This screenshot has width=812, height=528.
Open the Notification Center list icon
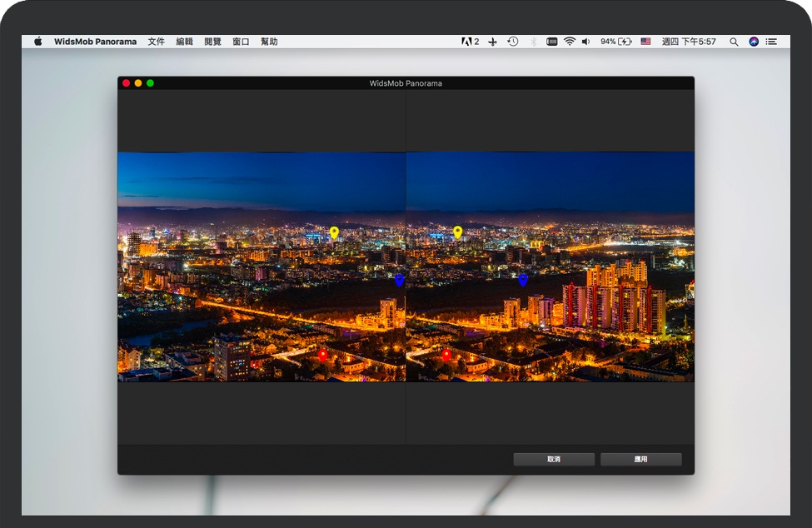(x=772, y=42)
